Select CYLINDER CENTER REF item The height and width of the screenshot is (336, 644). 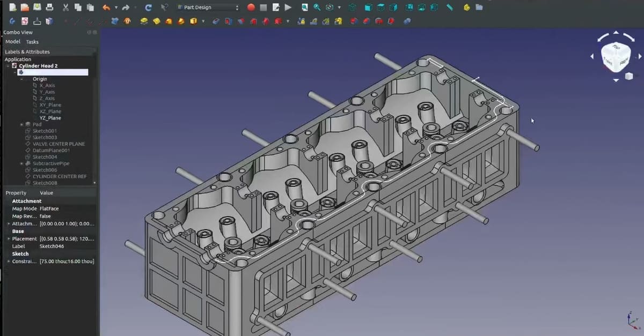[x=59, y=176]
